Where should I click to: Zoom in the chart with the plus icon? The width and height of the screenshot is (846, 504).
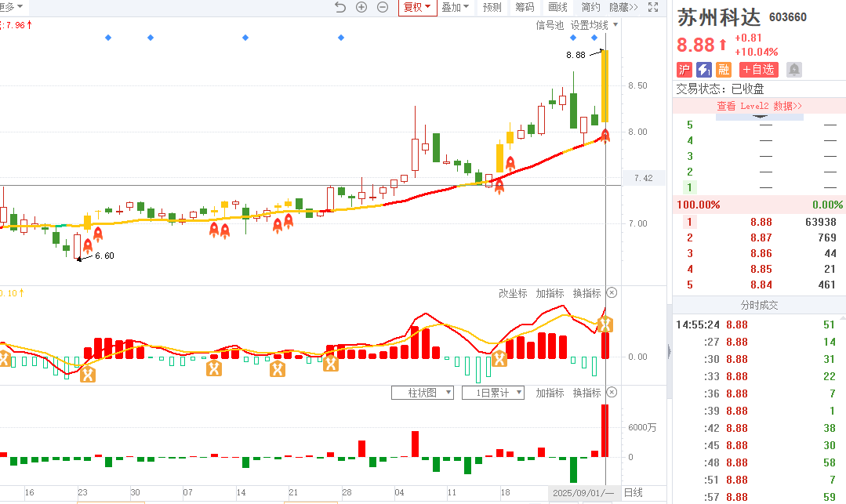tap(361, 7)
